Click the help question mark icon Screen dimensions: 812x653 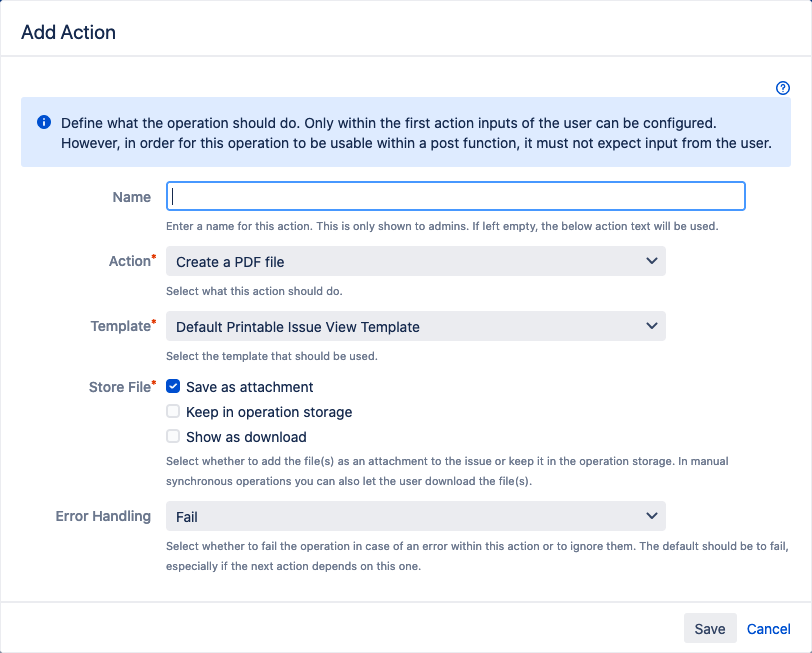783,88
